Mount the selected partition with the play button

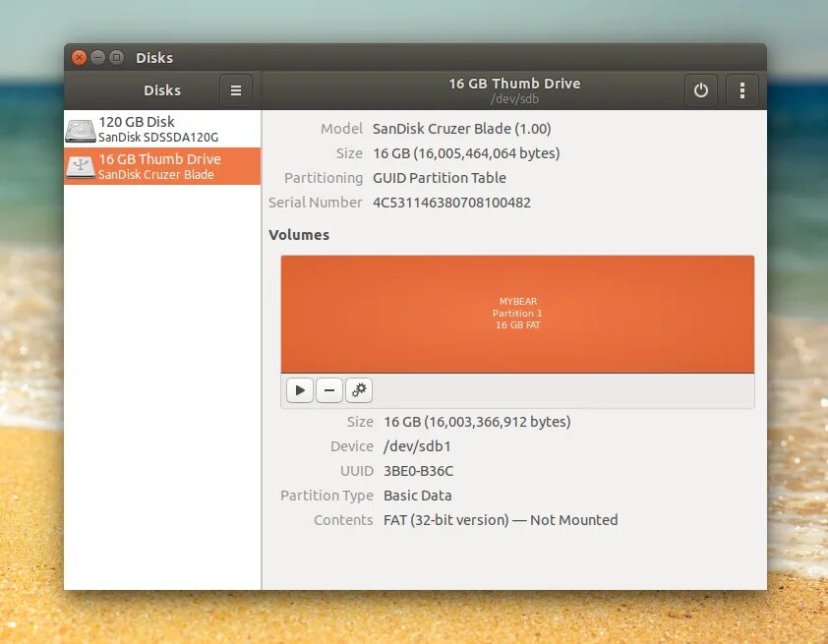(300, 390)
